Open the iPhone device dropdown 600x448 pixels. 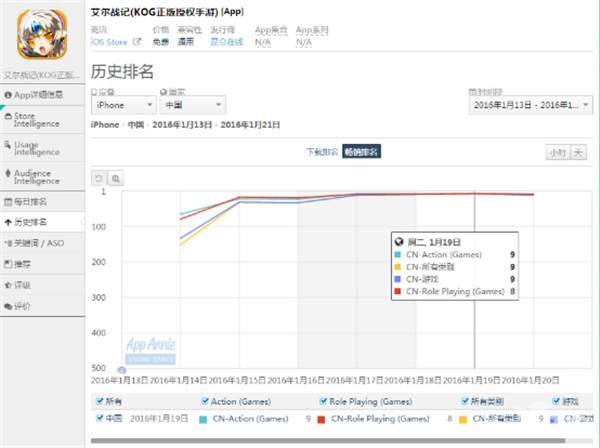[124, 105]
